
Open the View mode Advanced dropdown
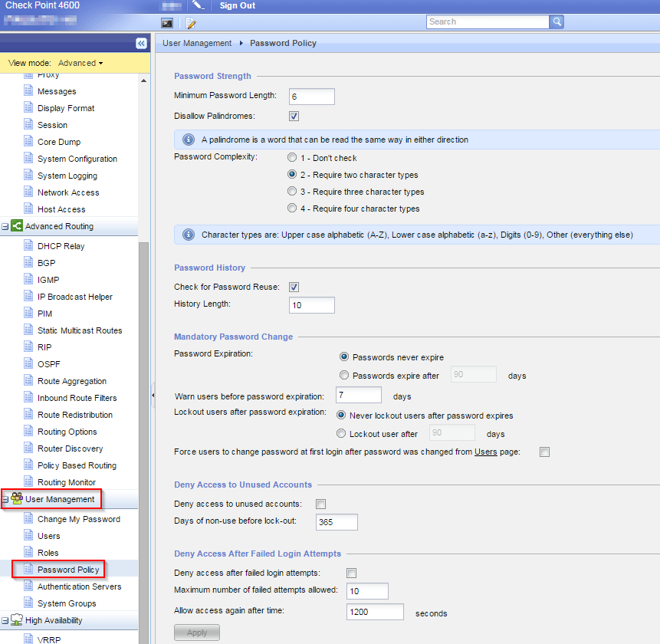tap(80, 63)
